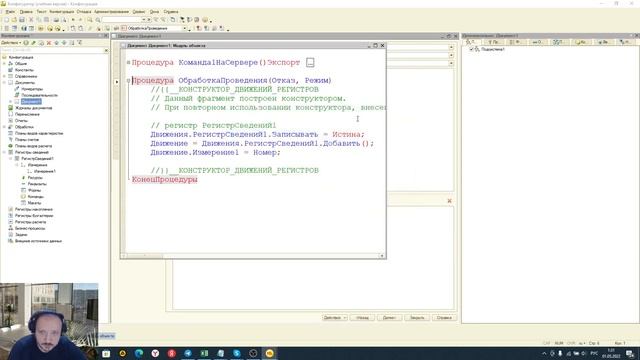Image resolution: width=640 pixels, height=360 pixels.
Task: Open the Отладка menu
Action: (x=84, y=12)
